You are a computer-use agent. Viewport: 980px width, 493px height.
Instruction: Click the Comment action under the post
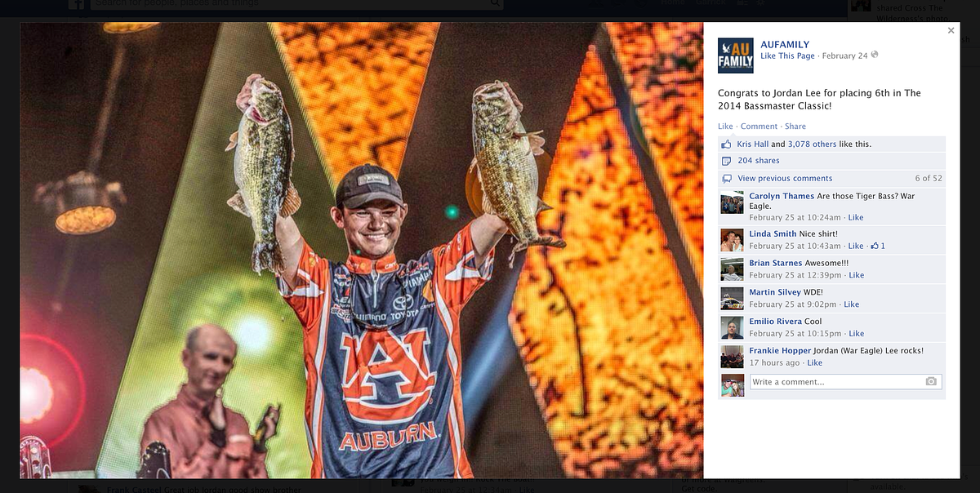[x=759, y=127]
